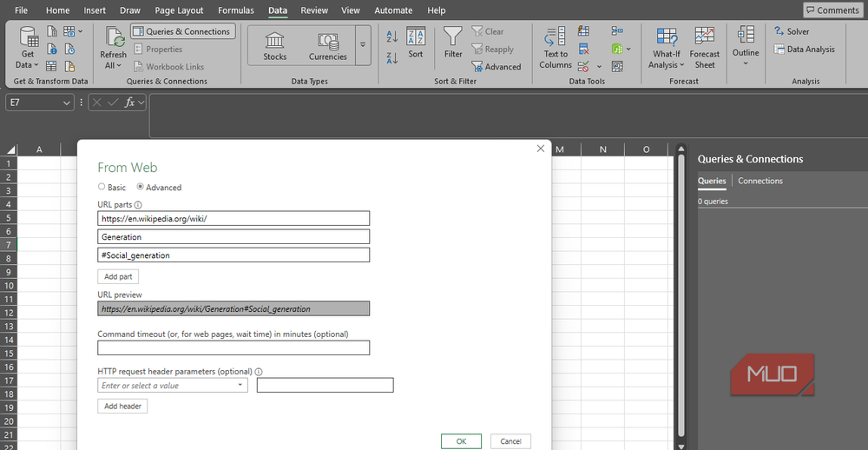
Task: Open the Name Box dropdown arrow
Action: (67, 103)
